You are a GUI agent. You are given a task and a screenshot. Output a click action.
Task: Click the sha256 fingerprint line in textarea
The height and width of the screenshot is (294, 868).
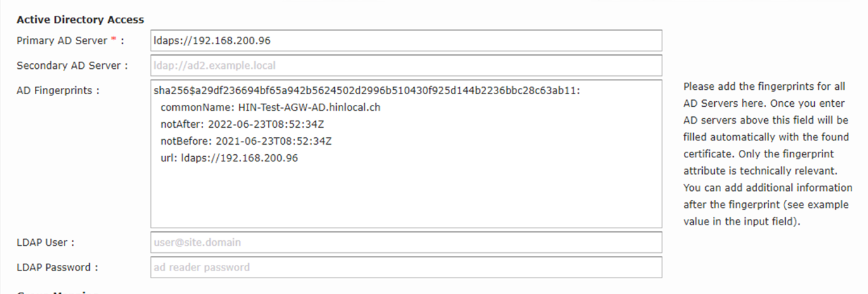click(367, 91)
